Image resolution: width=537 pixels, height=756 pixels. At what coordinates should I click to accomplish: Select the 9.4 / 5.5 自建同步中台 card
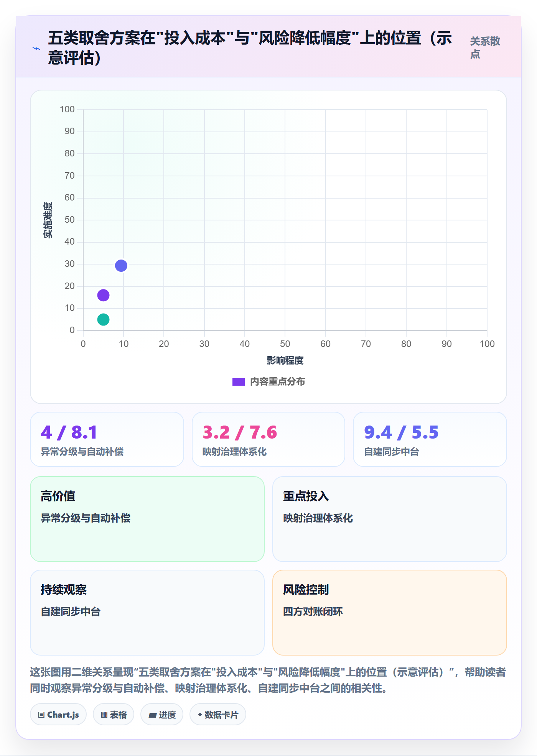point(430,439)
